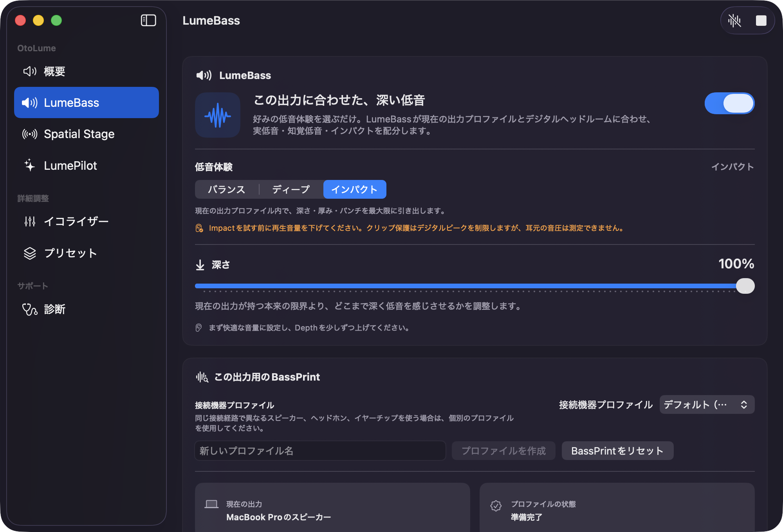Open プリセット presets page
The height and width of the screenshot is (532, 783).
click(x=87, y=253)
